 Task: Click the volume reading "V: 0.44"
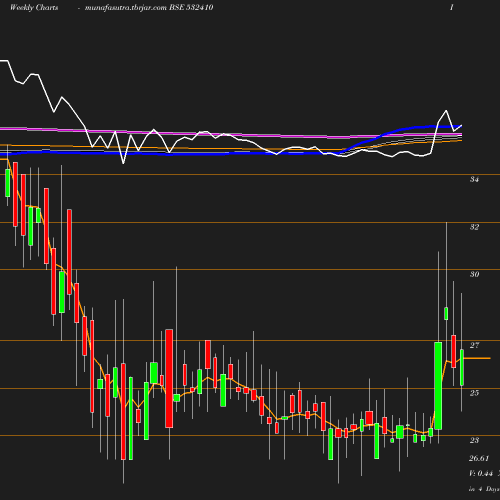click(481, 473)
